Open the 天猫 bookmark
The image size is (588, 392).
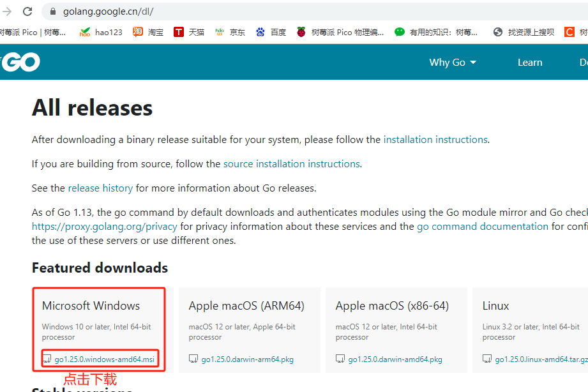click(x=189, y=32)
